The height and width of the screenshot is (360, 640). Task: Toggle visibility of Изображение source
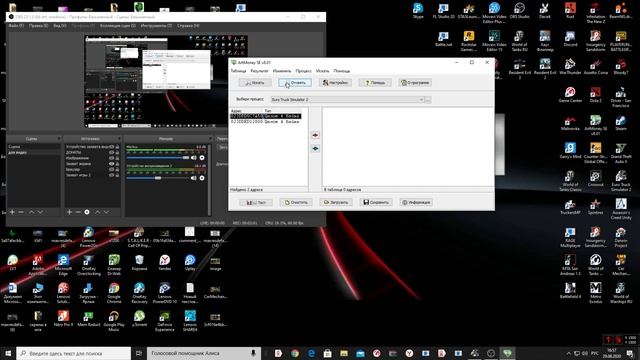tap(111, 158)
